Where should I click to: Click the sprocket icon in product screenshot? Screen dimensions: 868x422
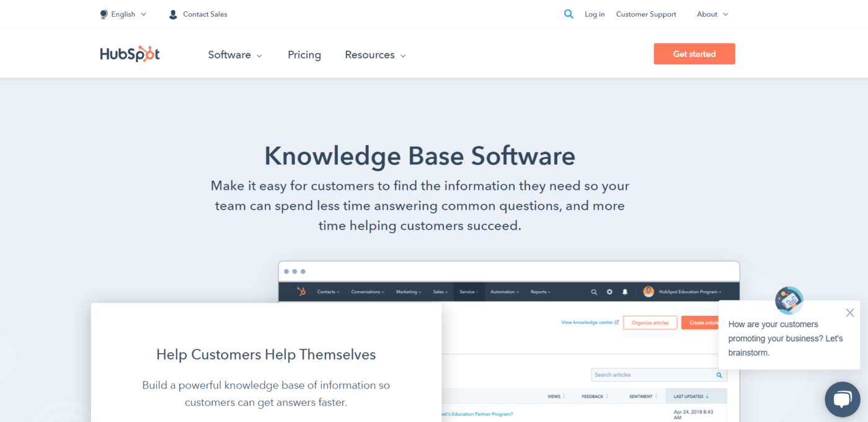(x=301, y=292)
